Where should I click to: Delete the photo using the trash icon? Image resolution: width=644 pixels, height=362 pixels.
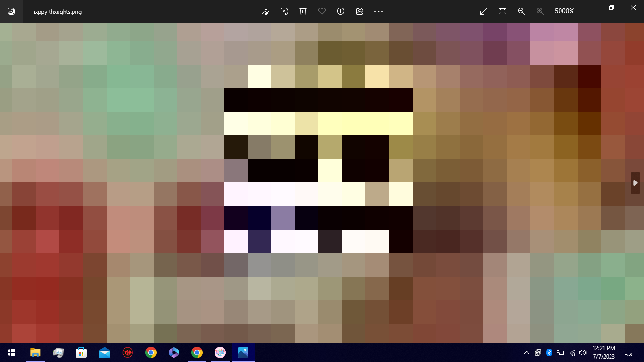coord(303,11)
